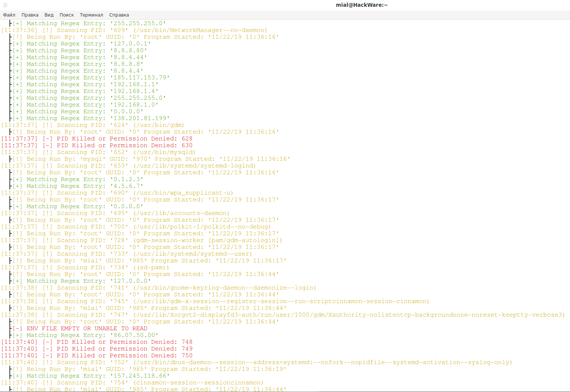Click the Permission Denied: 628 line

click(x=97, y=139)
